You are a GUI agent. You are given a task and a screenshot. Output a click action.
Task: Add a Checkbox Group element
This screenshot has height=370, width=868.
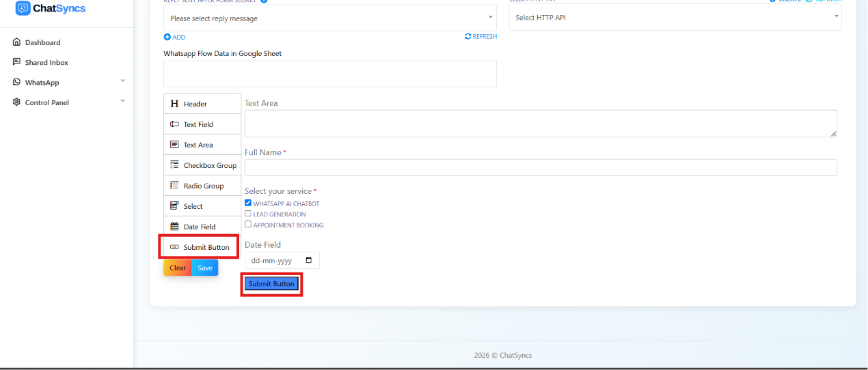click(x=202, y=165)
